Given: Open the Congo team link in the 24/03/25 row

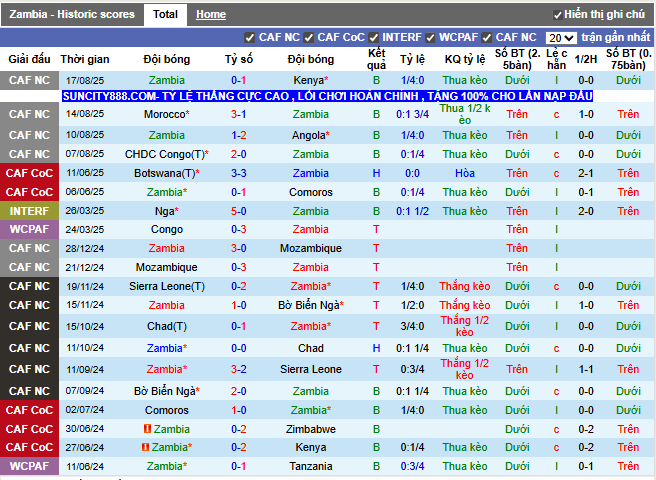Looking at the screenshot, I should point(167,229).
